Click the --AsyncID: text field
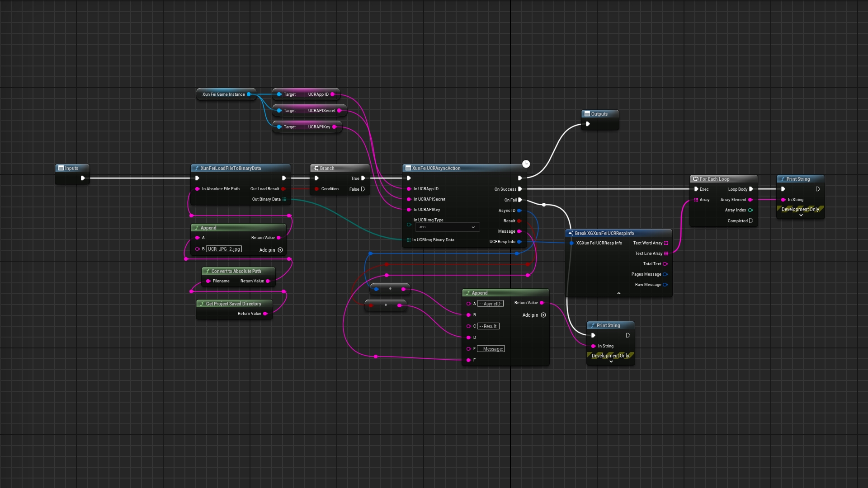Screen dimensions: 868x488 [x=490, y=304]
